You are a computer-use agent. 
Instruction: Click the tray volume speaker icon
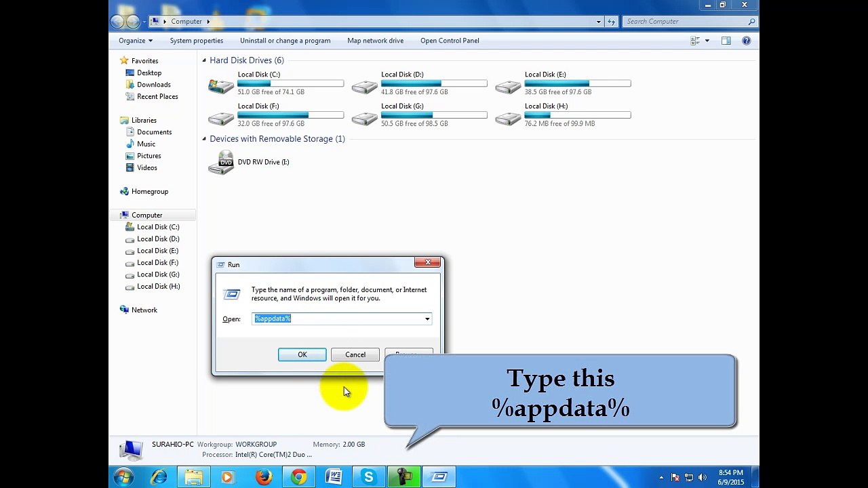(703, 478)
